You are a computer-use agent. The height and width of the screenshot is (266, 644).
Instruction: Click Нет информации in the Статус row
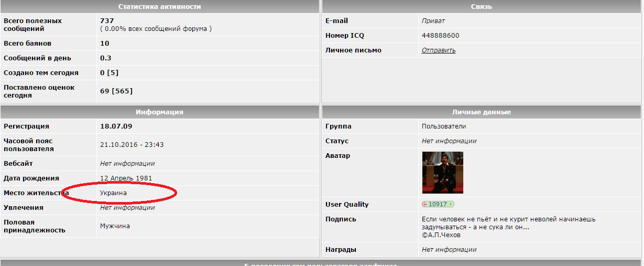(x=449, y=141)
